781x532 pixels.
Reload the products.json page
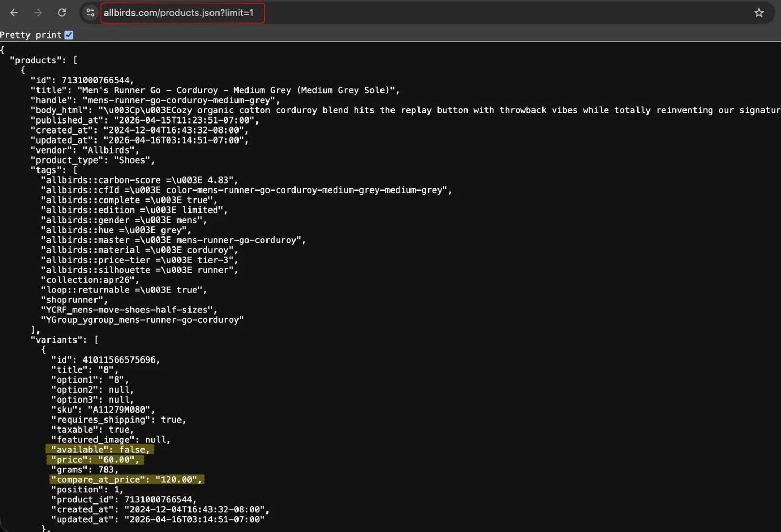point(62,13)
